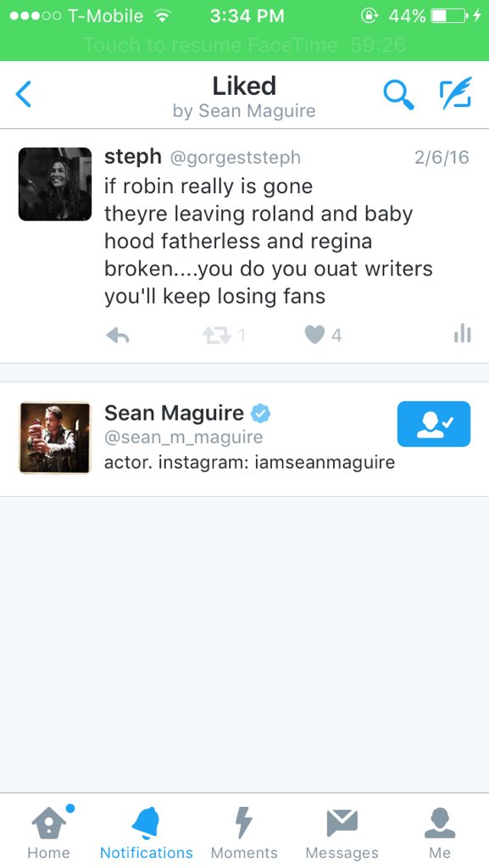This screenshot has height=868, width=489.
Task: Tap the @gorgeststeph username
Action: (x=235, y=158)
